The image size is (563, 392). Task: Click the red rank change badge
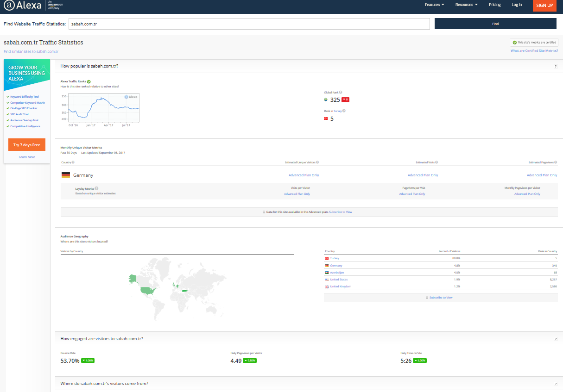tap(345, 100)
